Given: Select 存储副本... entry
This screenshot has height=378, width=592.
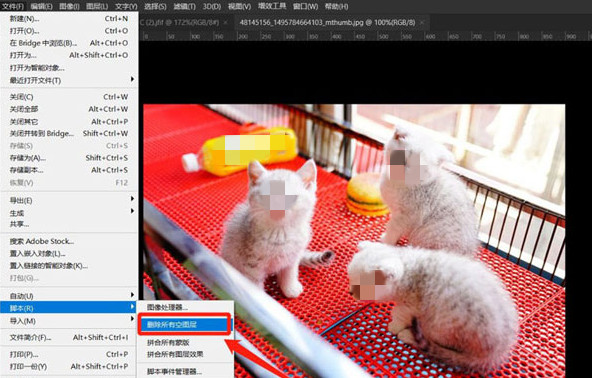Looking at the screenshot, I should point(69,170).
